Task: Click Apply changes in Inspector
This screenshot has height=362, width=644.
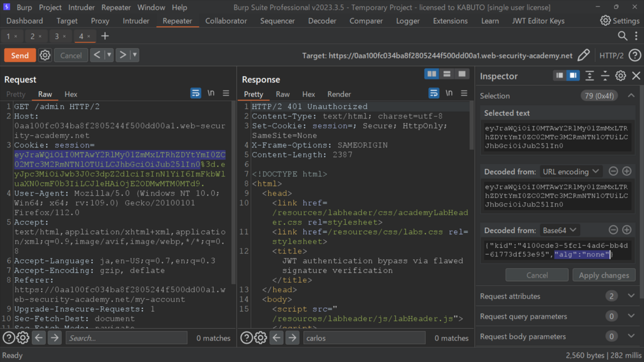Action: point(604,275)
